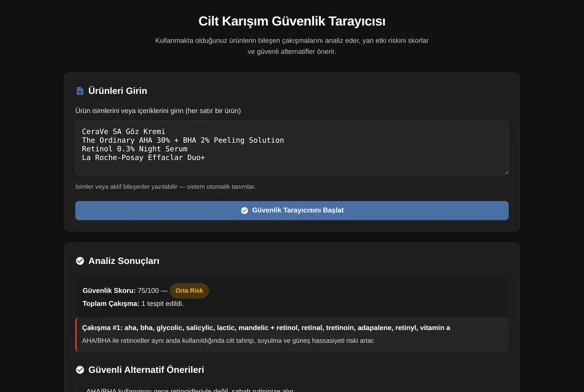Click the label Ürün isimlerini veya içeriklerini girin
The width and height of the screenshot is (584, 392).
pos(158,111)
